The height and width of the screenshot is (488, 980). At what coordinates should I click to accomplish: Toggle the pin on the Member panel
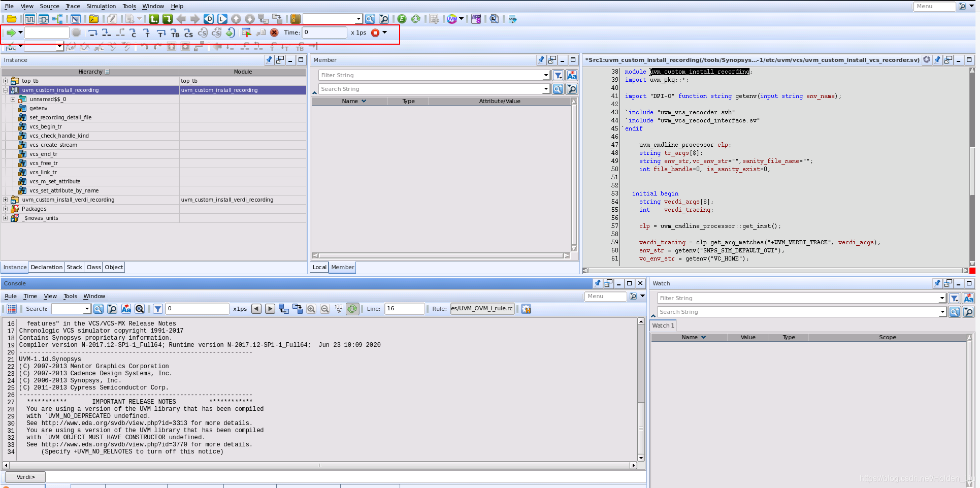point(541,60)
